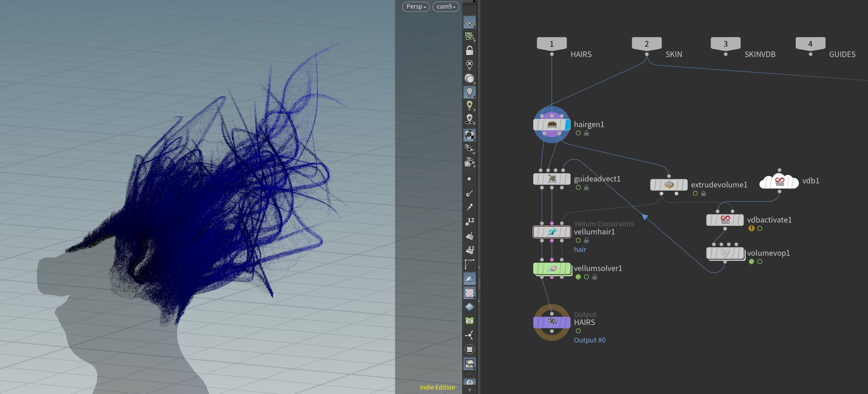Select the extrudevolume1 node icon
This screenshot has height=394, width=868.
669,185
